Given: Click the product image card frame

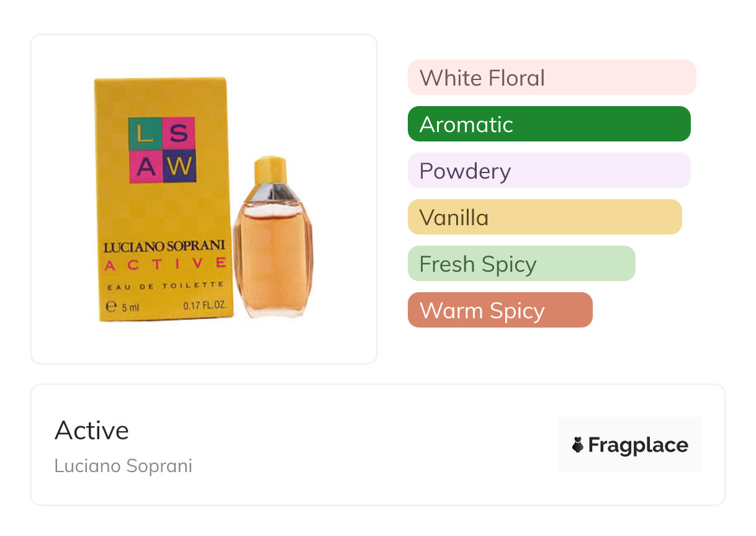Looking at the screenshot, I should pyautogui.click(x=204, y=199).
